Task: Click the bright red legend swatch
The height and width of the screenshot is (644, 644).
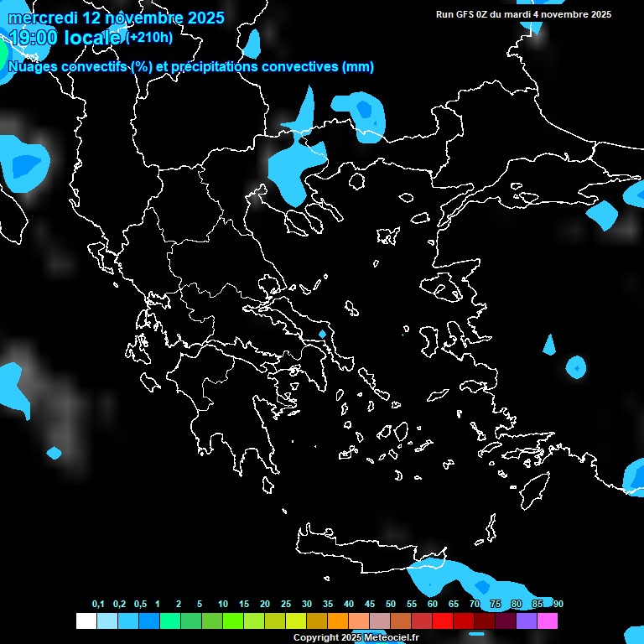Action: (442, 621)
